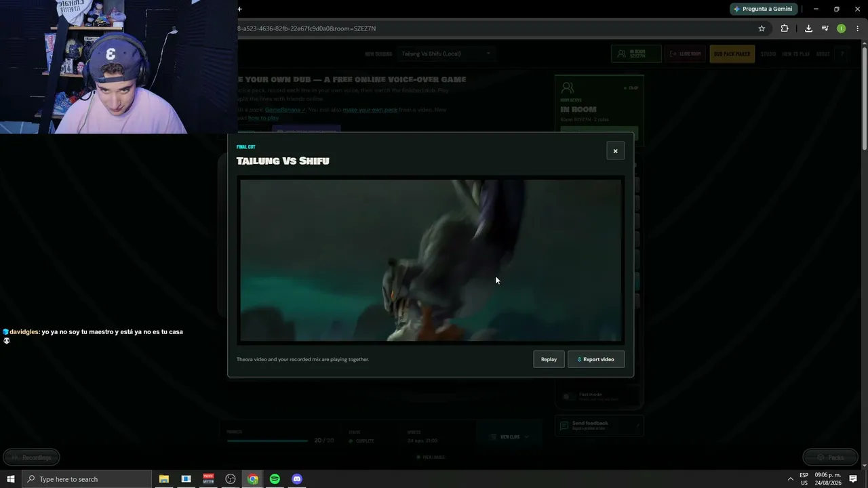Viewport: 868px width, 488px height.
Task: Expand the View Clips dropdown
Action: (509, 437)
